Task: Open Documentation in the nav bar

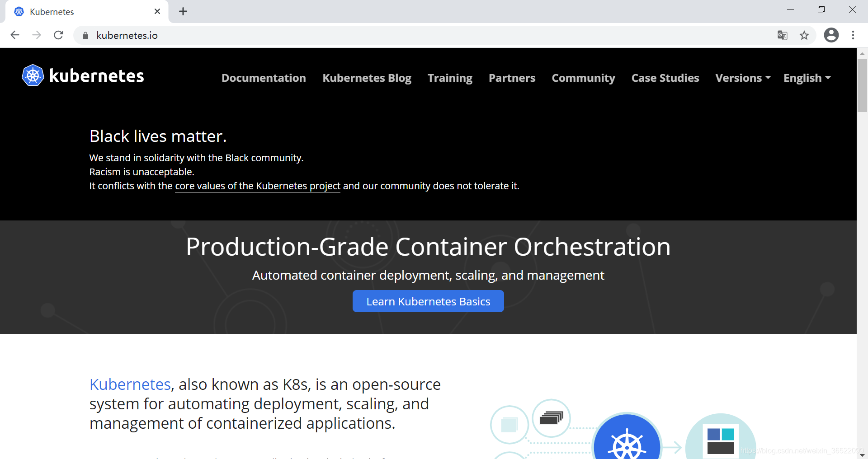Action: [x=264, y=78]
